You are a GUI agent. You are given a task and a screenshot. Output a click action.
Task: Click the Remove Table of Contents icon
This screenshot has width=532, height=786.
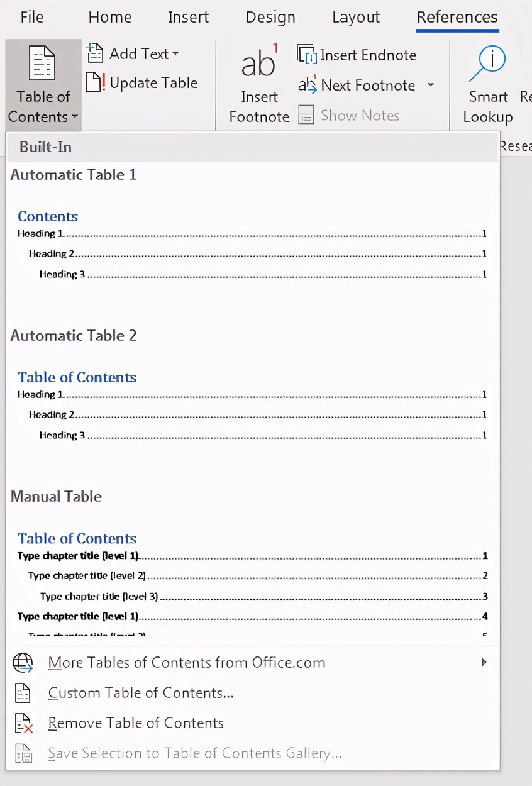[23, 723]
